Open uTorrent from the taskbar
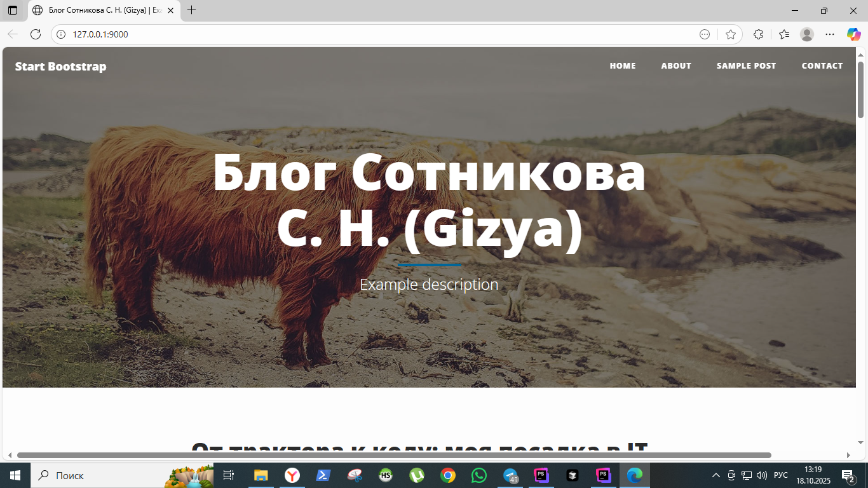The width and height of the screenshot is (868, 488). click(x=417, y=475)
